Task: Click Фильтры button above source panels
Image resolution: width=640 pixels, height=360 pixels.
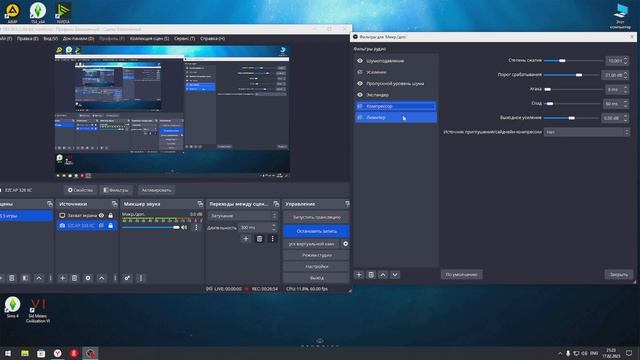Action: click(x=116, y=190)
